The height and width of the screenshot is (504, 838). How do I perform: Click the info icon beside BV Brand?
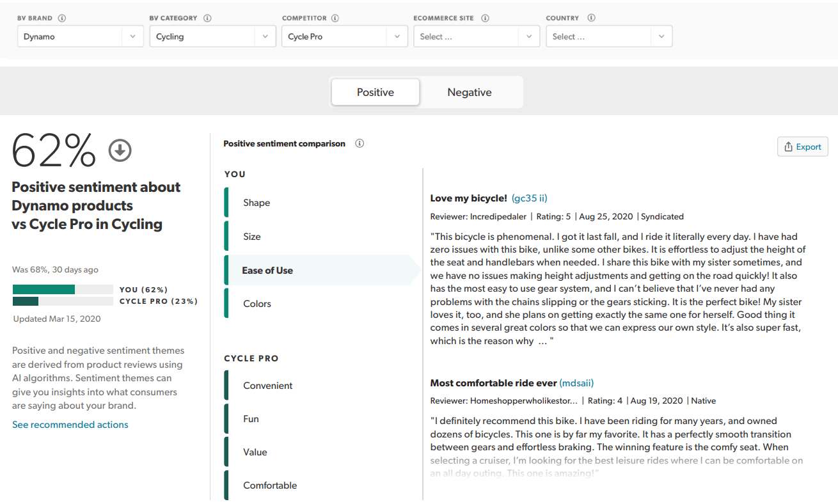coord(62,18)
